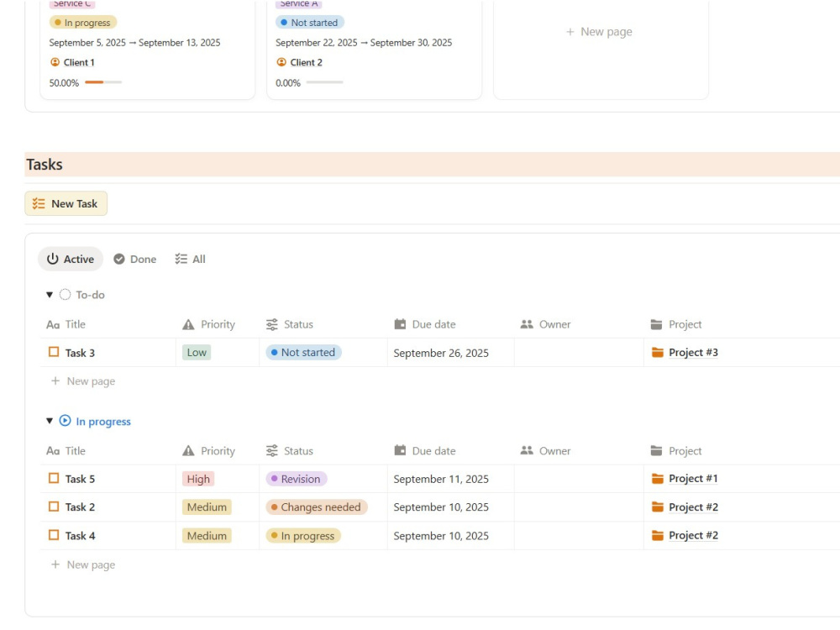Click the All tab list icon
Screen dimensions: 840x630
[x=181, y=260]
